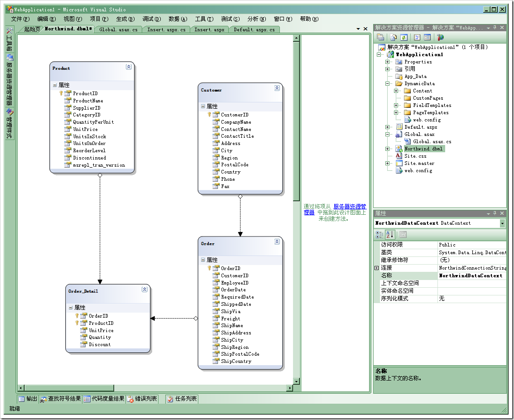
Task: Open active documents dropdown arrow in tab bar
Action: click(358, 29)
